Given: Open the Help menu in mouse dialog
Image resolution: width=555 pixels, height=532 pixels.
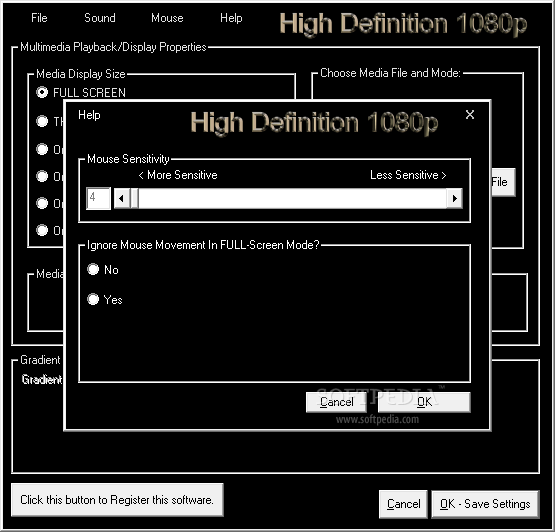Looking at the screenshot, I should click(89, 115).
